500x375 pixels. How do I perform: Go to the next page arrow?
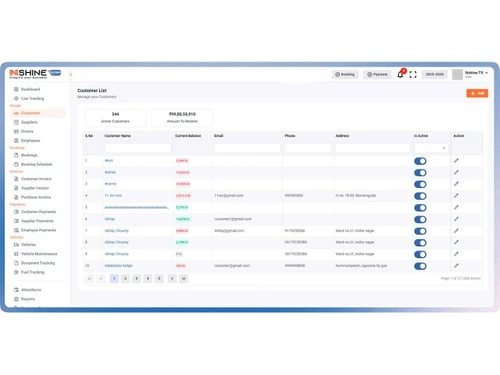[172, 278]
